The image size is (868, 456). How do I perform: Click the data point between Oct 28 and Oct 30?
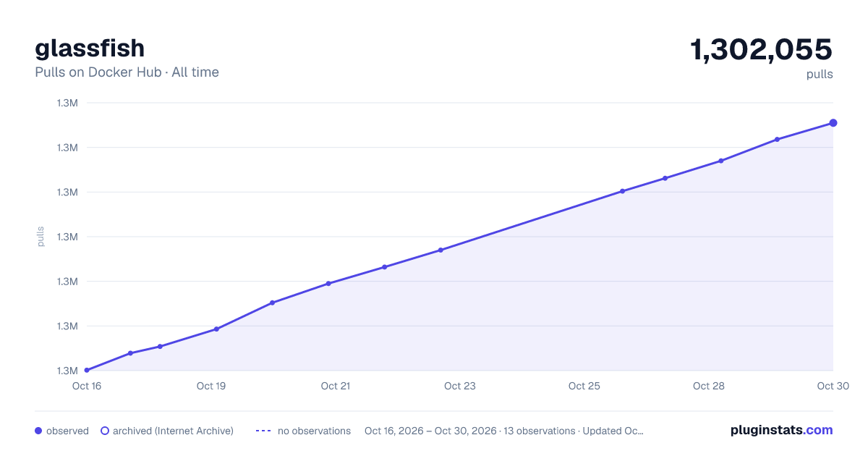click(777, 139)
